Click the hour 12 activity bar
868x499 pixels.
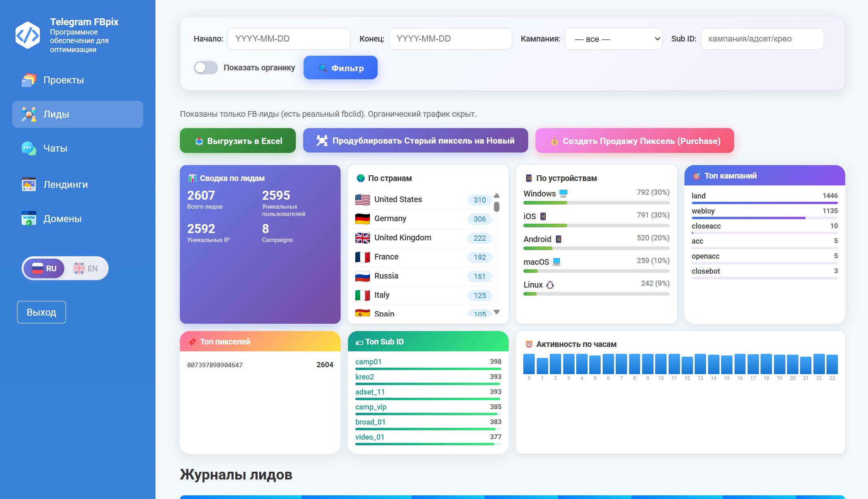tap(687, 365)
